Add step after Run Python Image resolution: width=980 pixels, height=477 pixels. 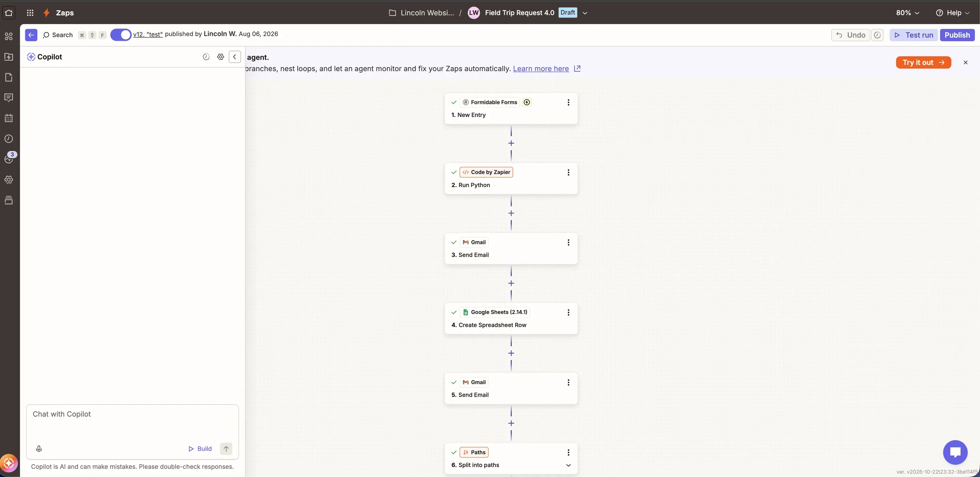click(511, 213)
